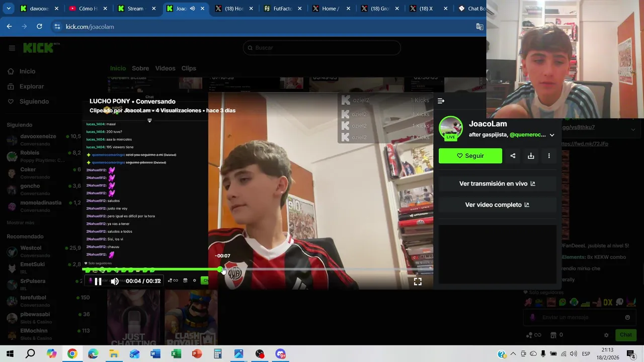Switch to the Sobre channel tab
Screen dimensions: 644x362
click(x=140, y=68)
